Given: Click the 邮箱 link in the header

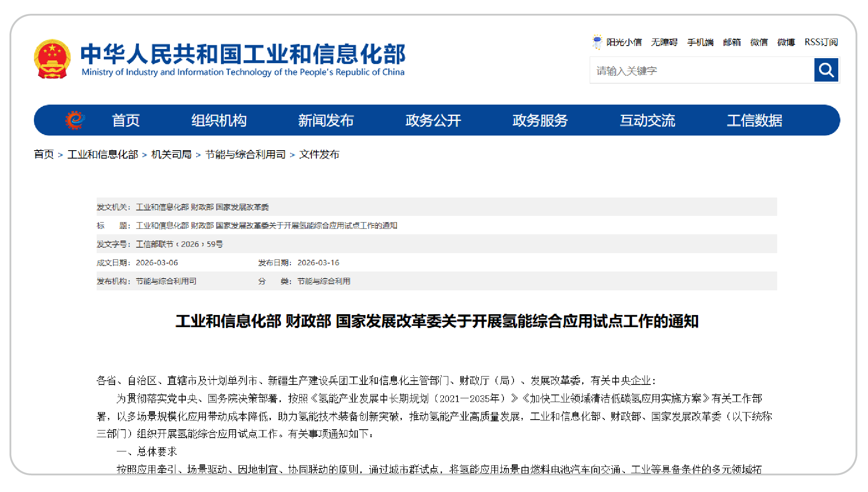Looking at the screenshot, I should pos(732,42).
